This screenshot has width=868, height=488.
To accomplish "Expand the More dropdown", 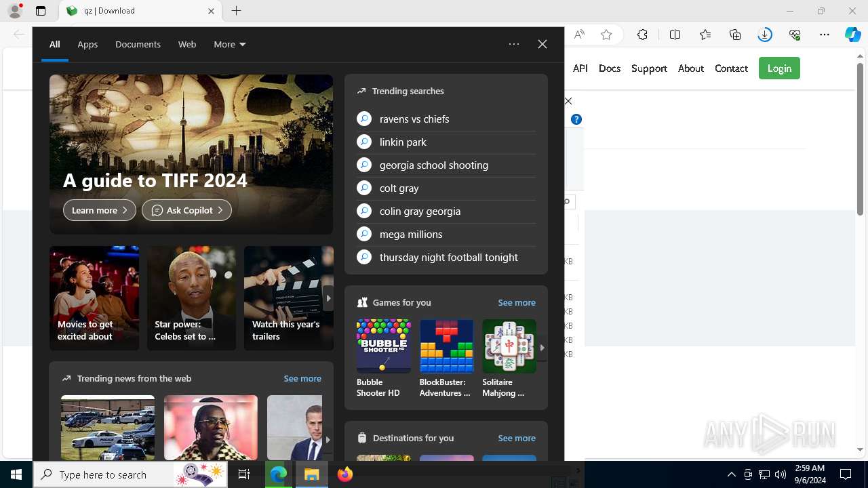I will pos(230,44).
